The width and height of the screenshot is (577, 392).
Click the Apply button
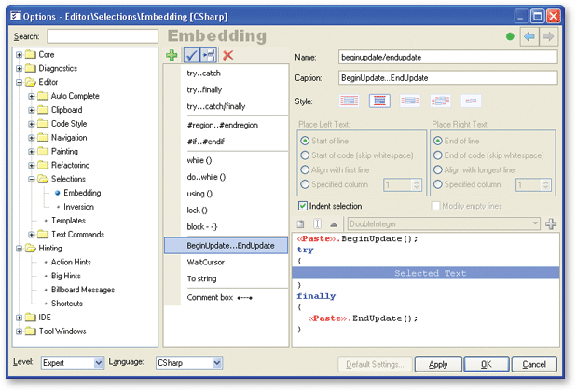pos(438,364)
